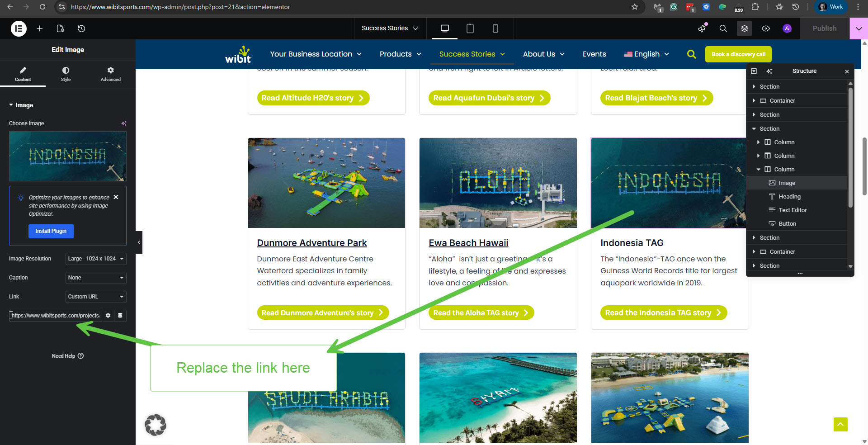
Task: Click the purple Astra icon in top bar
Action: coord(787,28)
